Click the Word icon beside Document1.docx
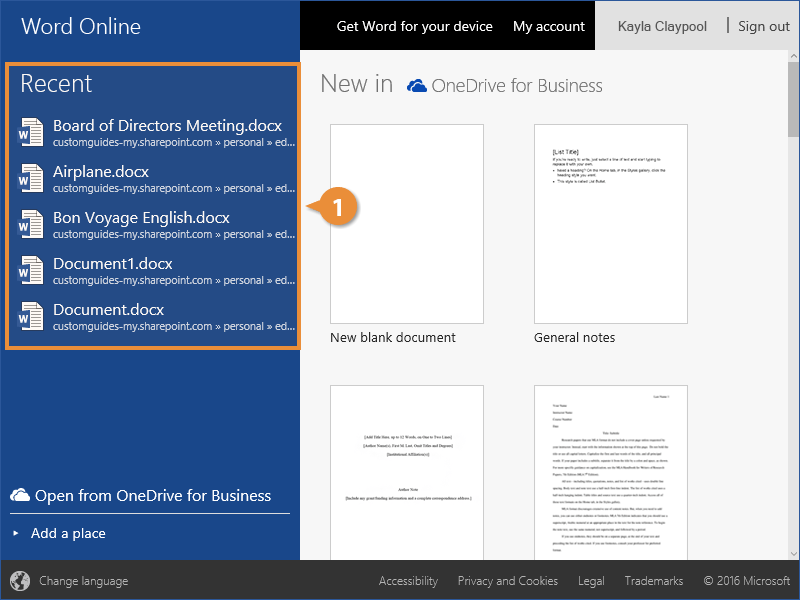800x600 pixels. coord(31,271)
